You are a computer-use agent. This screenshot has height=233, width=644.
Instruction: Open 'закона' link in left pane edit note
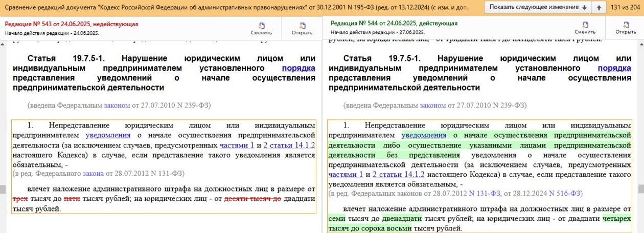(x=93, y=174)
